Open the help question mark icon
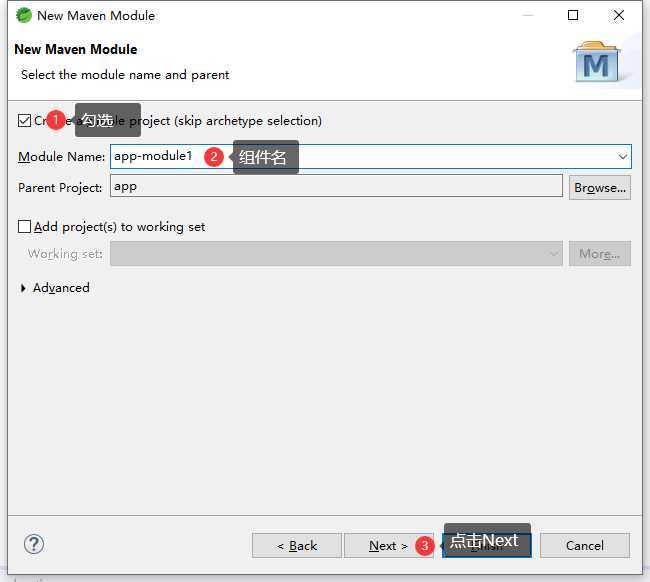This screenshot has width=650, height=582. 34,544
